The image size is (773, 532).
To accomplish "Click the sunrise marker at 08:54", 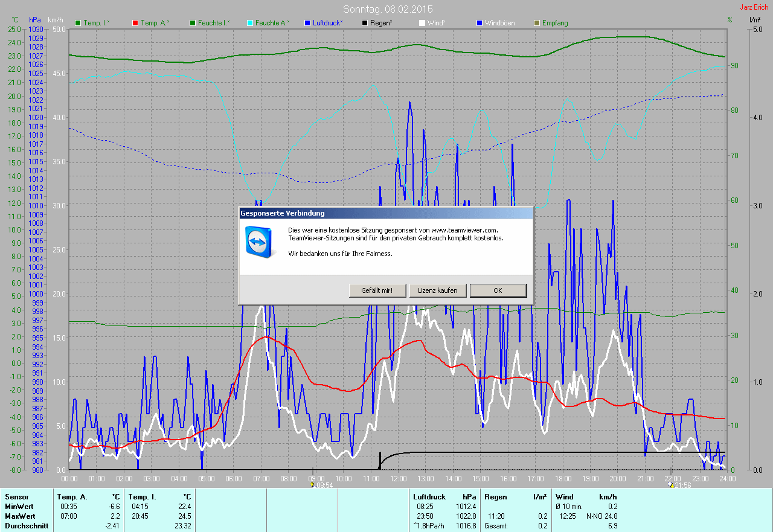I will click(x=312, y=485).
